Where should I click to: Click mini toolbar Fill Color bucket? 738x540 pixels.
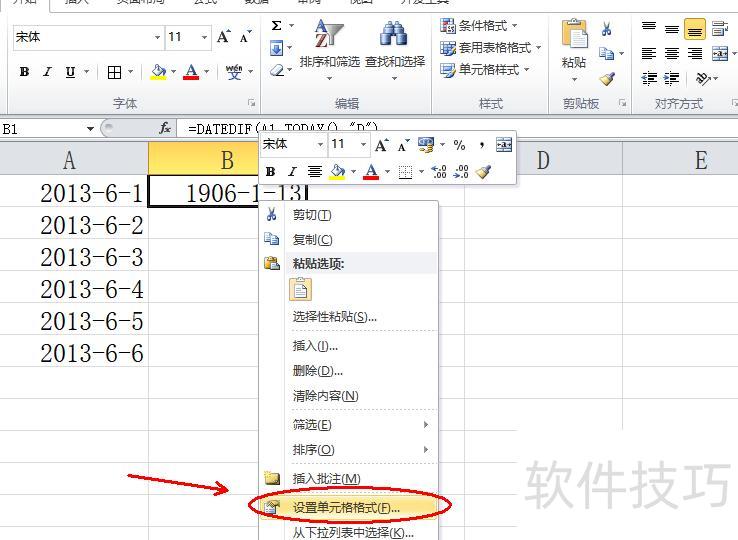coord(337,172)
